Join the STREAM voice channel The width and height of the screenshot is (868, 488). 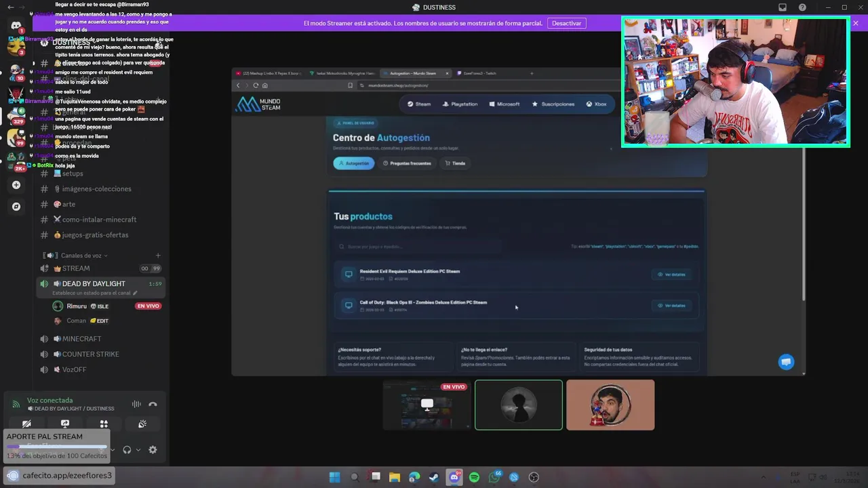pyautogui.click(x=101, y=268)
